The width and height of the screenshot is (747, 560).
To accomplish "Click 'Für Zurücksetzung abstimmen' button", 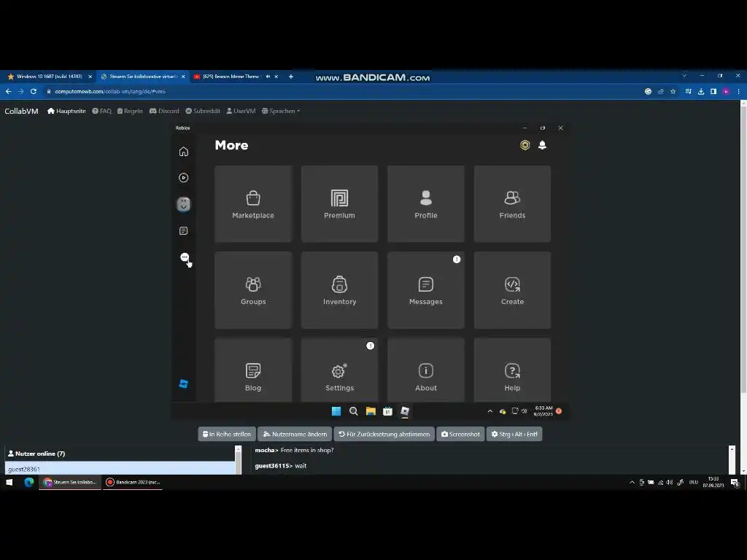I will tap(384, 435).
